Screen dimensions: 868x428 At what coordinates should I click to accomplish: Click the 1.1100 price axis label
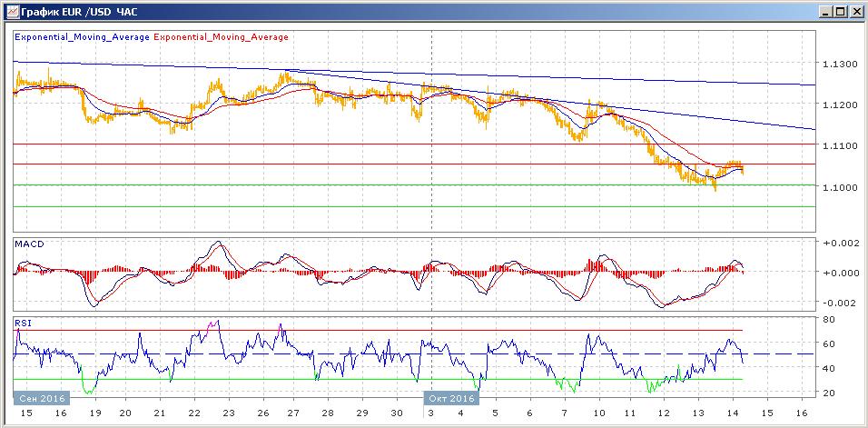tap(841, 146)
